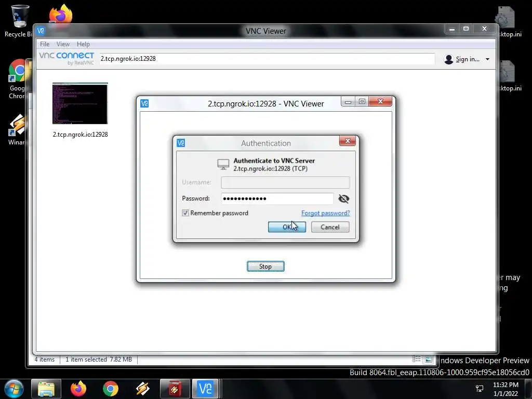The image size is (532, 399).
Task: Click the network tray icon
Action: [480, 389]
